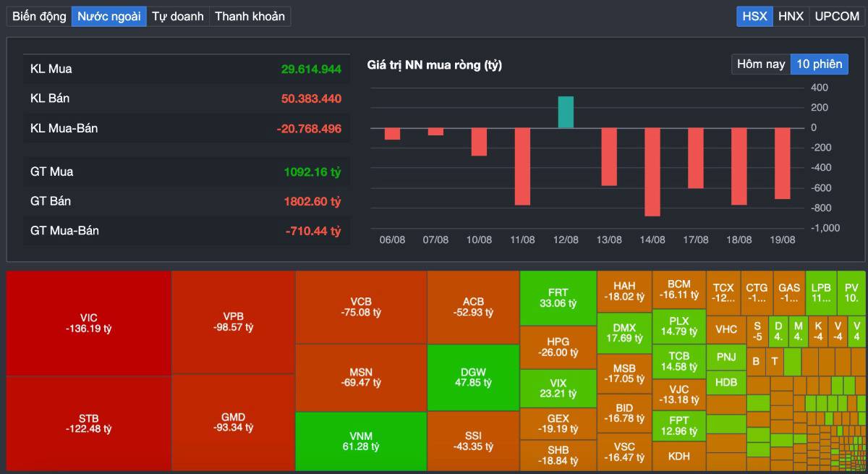Open the Tự doanh tab

coord(178,16)
